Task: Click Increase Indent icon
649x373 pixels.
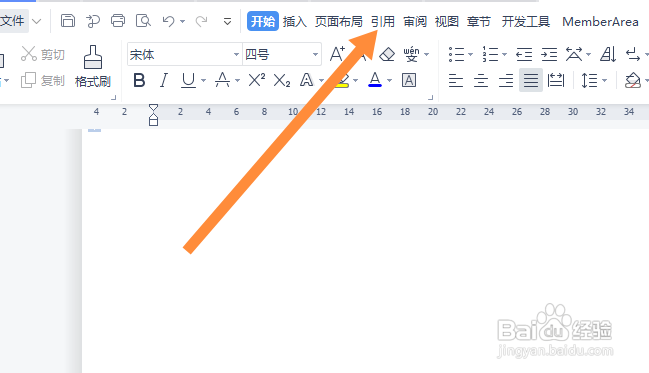Action: pos(549,54)
